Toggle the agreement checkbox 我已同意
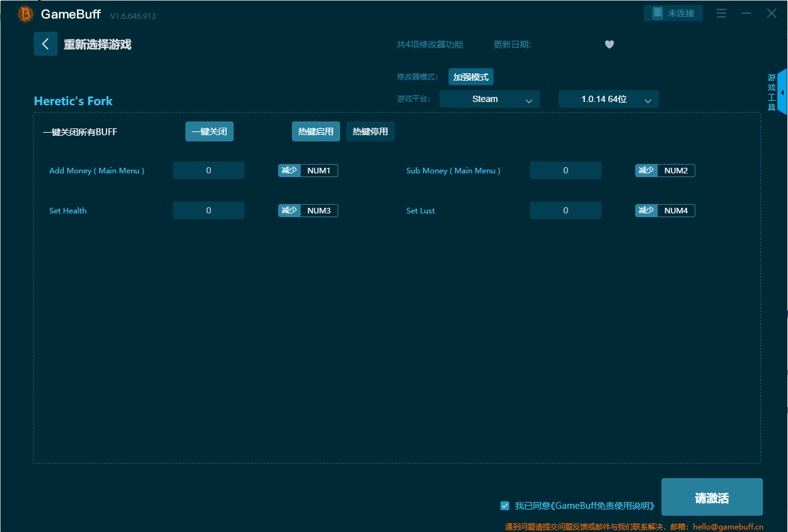The width and height of the screenshot is (788, 532). tap(505, 506)
